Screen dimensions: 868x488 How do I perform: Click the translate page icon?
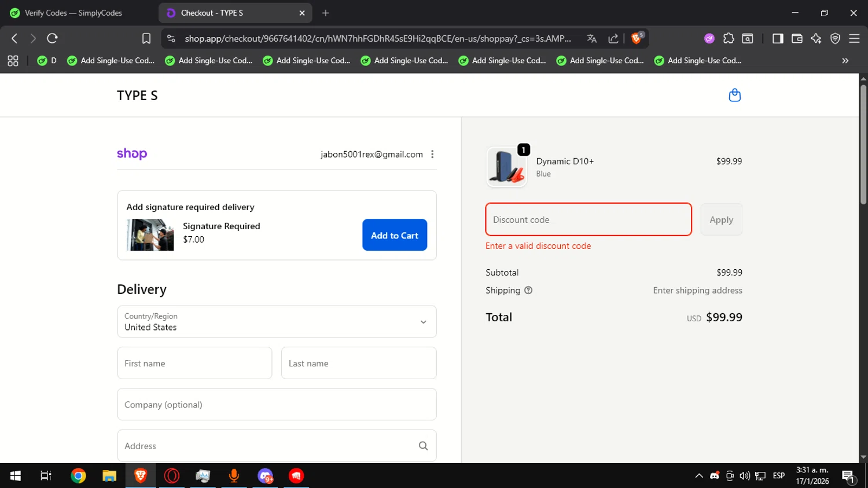click(x=591, y=38)
